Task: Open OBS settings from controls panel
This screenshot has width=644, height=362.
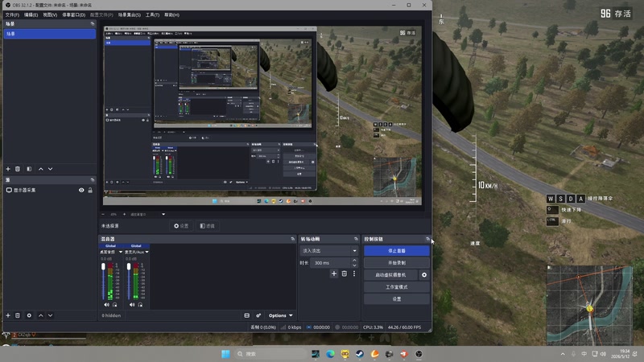Action: (397, 298)
